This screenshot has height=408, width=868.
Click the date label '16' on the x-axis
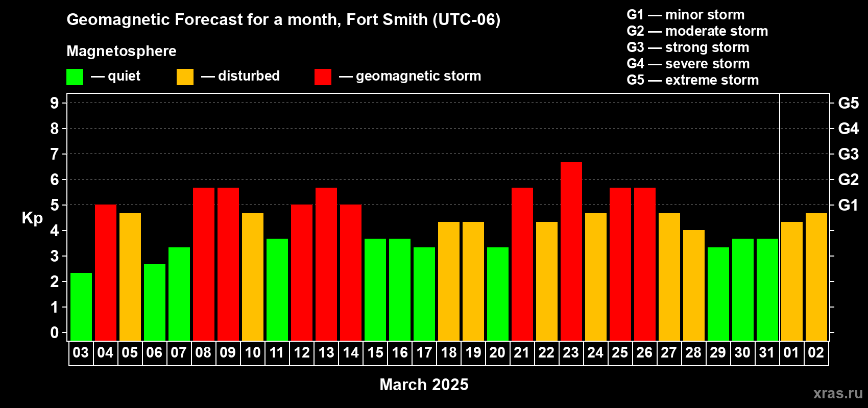tap(399, 353)
